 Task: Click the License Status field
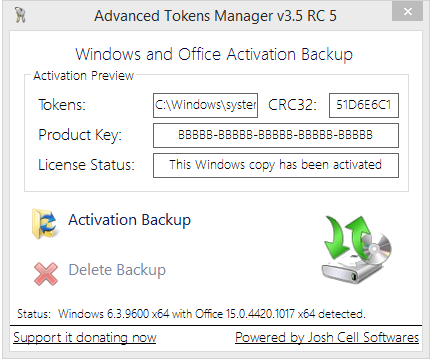(x=276, y=165)
